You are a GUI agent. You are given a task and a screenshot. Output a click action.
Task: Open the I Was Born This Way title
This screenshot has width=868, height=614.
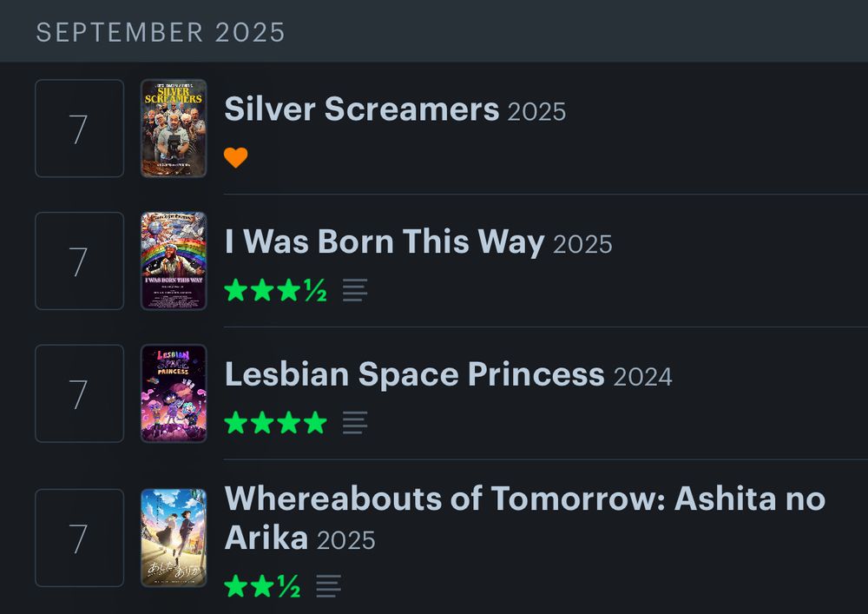(384, 242)
